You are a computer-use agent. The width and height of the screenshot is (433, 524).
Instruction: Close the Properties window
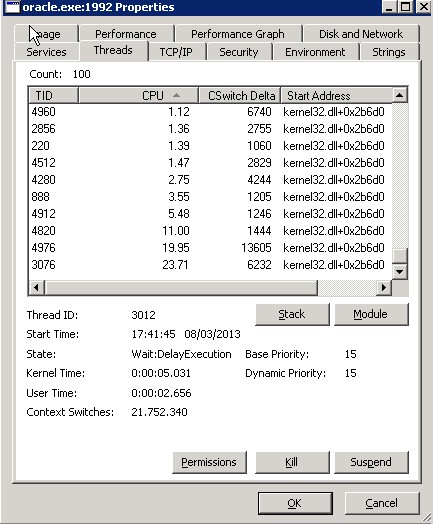coord(424,7)
